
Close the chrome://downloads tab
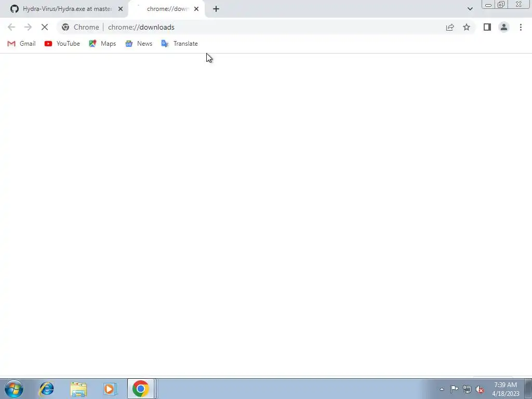196,9
